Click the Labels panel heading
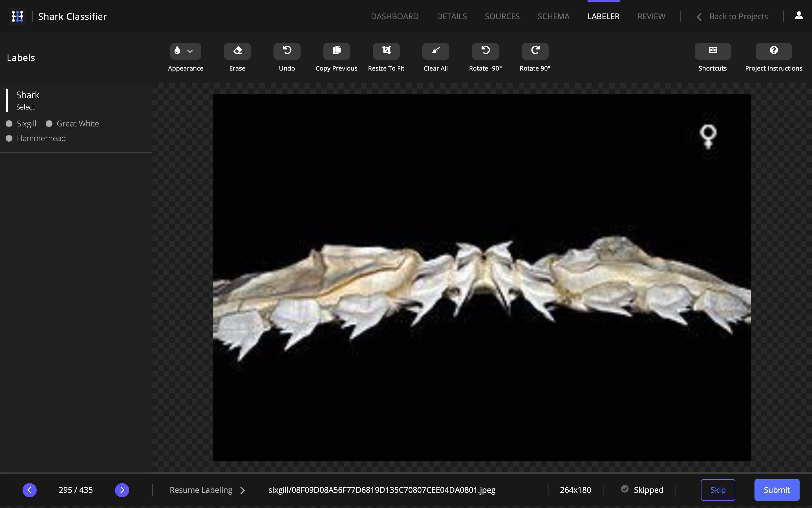The image size is (812, 508). coord(21,58)
